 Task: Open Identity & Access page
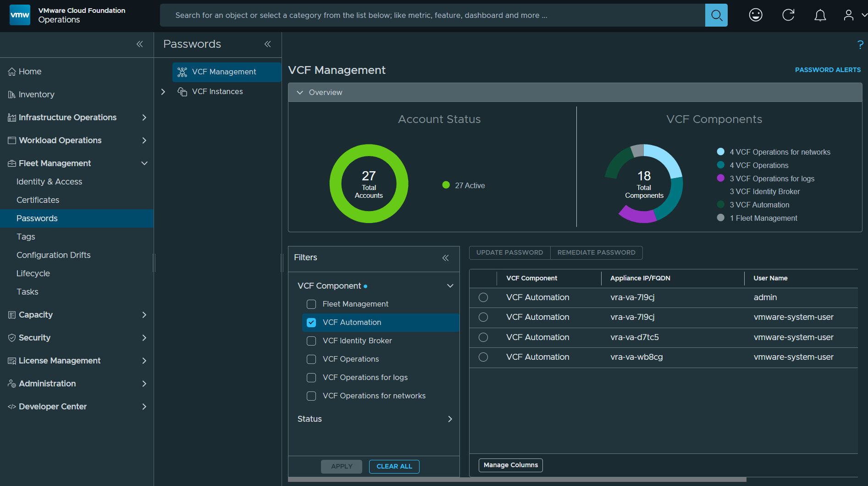pos(49,182)
